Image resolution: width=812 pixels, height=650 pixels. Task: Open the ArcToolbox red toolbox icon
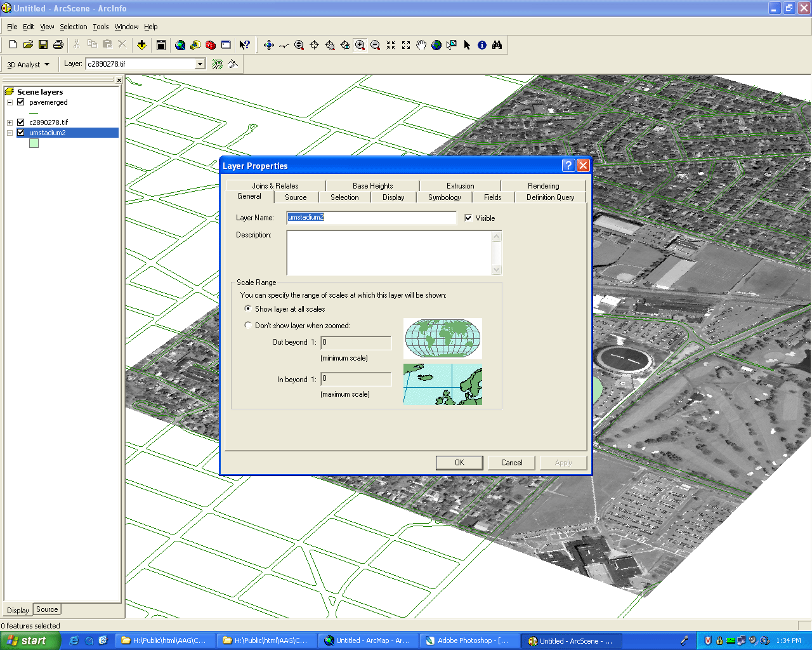tap(211, 45)
